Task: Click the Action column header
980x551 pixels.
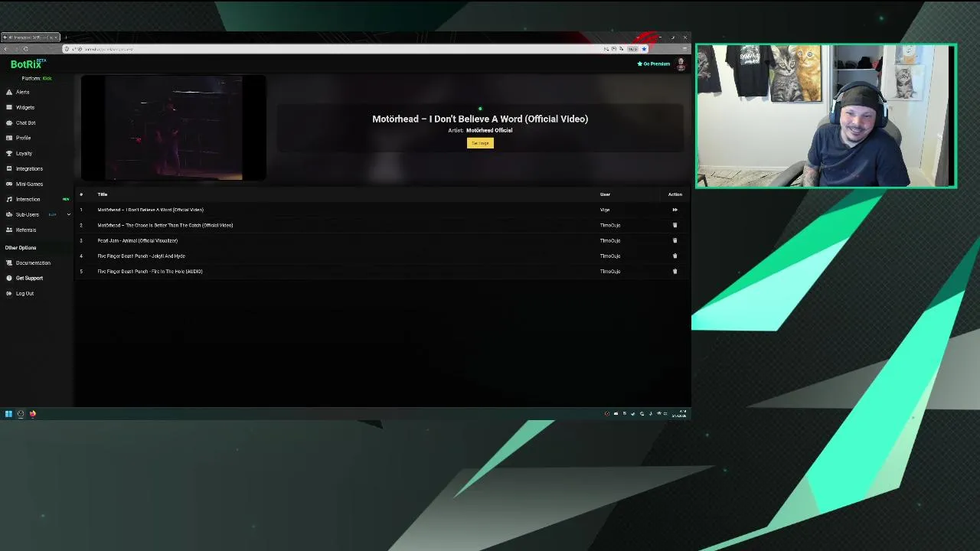Action: (x=675, y=194)
